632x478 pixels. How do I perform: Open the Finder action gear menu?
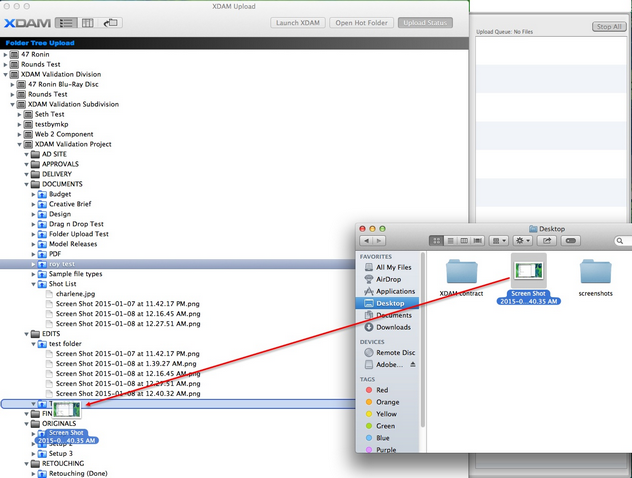click(521, 241)
